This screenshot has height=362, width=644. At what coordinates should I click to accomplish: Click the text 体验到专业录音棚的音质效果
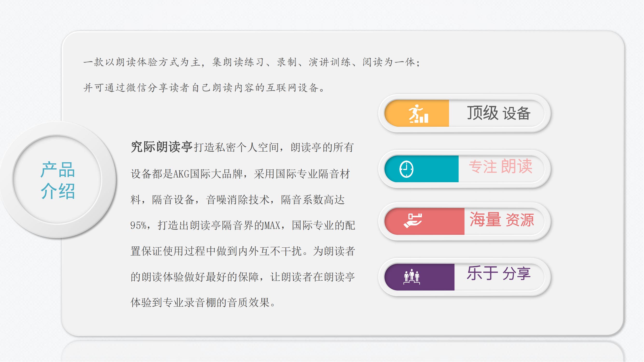200,303
